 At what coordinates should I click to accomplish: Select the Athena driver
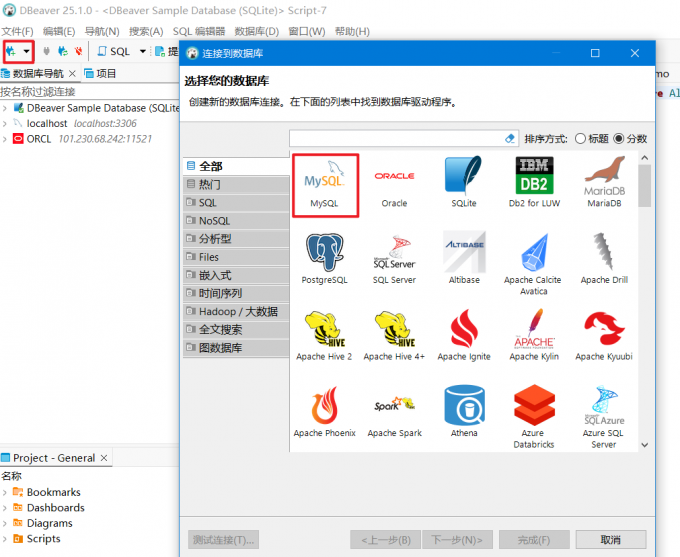464,412
